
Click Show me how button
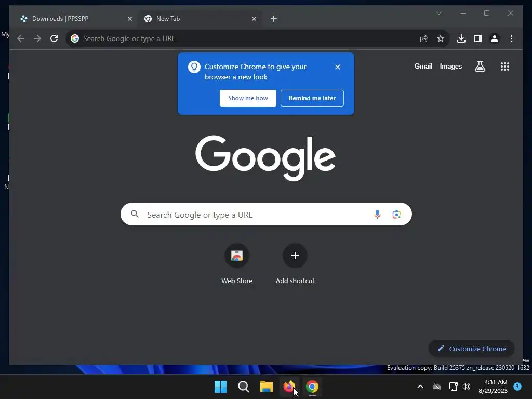coord(248,98)
